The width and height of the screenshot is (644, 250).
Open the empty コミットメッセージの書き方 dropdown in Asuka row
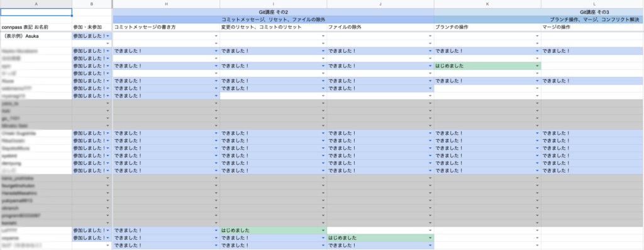216,36
